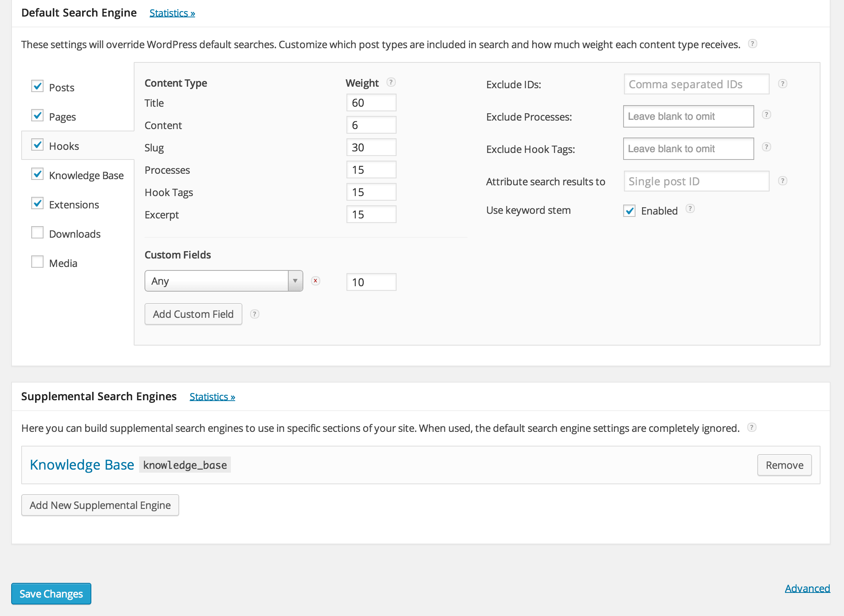Viewport: 844px width, 616px height.
Task: Click help icon beside Exclude IDs field
Action: click(782, 84)
